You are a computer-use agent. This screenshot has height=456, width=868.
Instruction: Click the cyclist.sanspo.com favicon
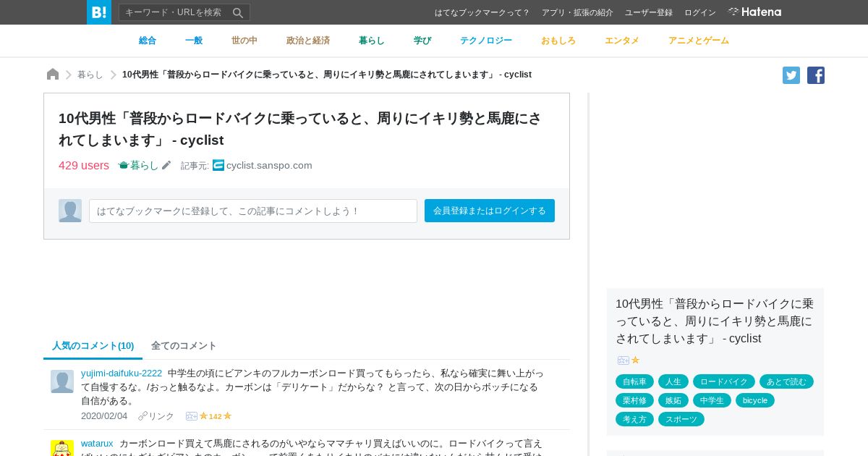point(218,165)
